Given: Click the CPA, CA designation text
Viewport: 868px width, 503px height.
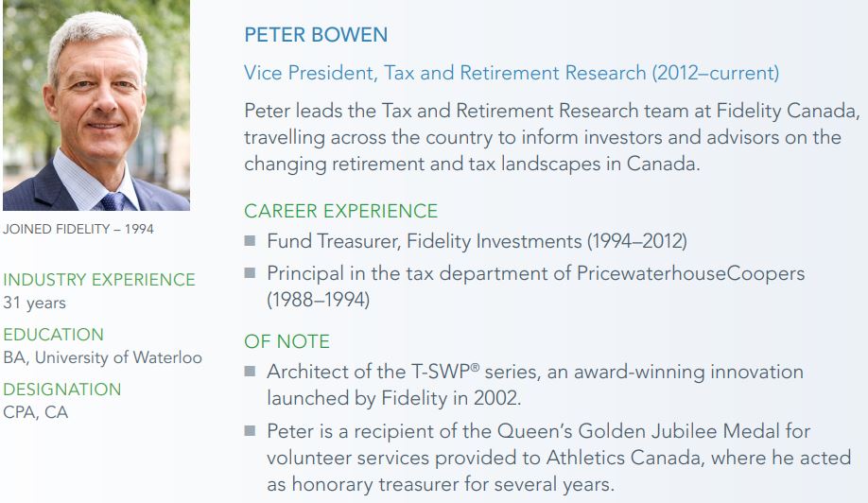Looking at the screenshot, I should pyautogui.click(x=36, y=413).
